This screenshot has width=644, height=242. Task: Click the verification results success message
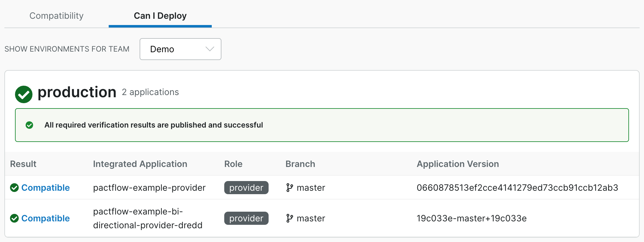(154, 125)
